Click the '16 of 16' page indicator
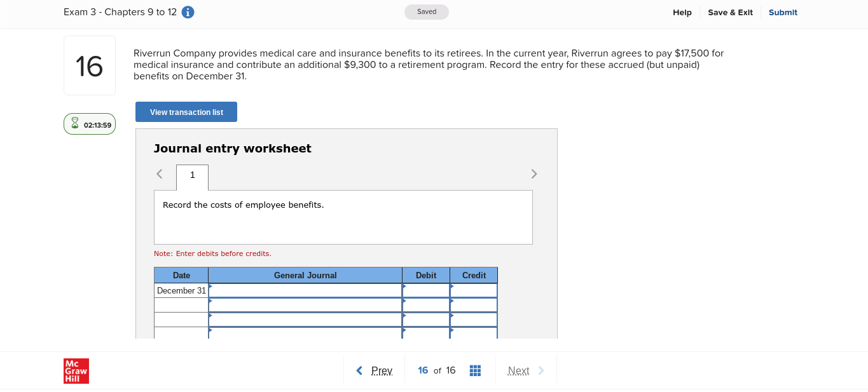Viewport: 868px width, 392px height. pyautogui.click(x=437, y=370)
